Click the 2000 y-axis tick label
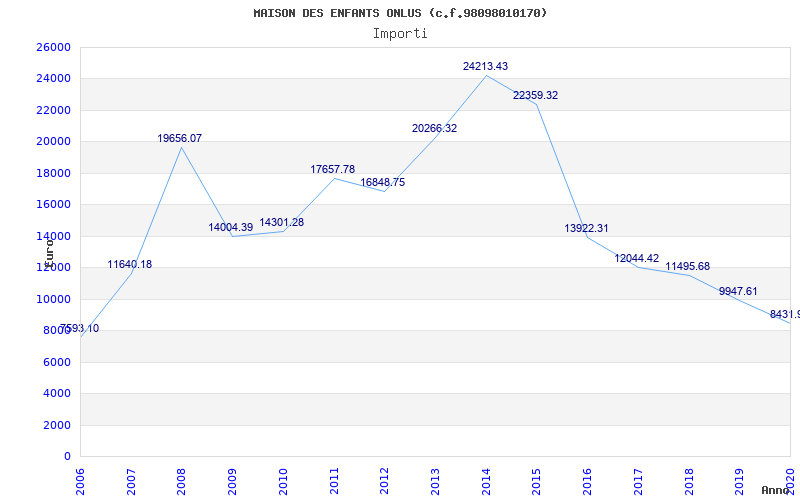The image size is (800, 500). (x=56, y=425)
